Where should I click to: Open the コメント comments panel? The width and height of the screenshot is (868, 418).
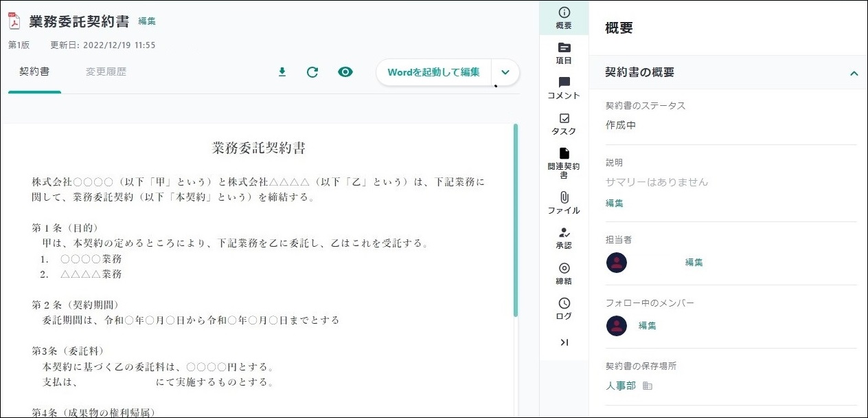click(564, 88)
